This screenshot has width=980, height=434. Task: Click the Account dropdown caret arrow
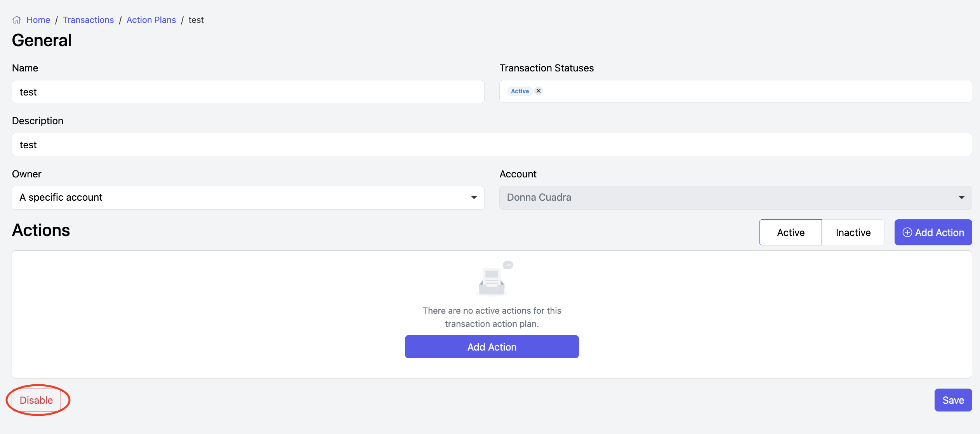961,198
